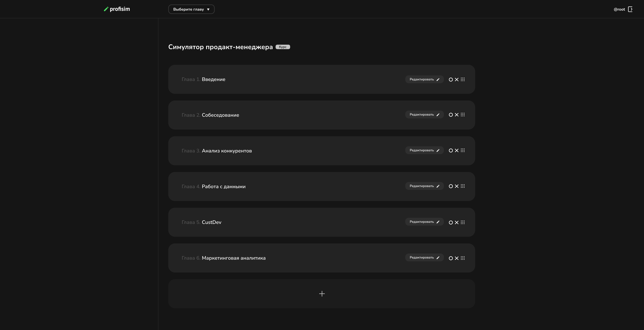
Task: Click the drag grid handle for Собеседование
Action: [x=463, y=115]
